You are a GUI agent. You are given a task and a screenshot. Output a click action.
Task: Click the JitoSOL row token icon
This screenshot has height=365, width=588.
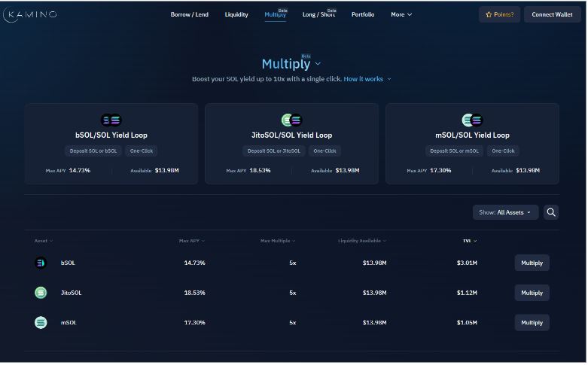click(41, 293)
